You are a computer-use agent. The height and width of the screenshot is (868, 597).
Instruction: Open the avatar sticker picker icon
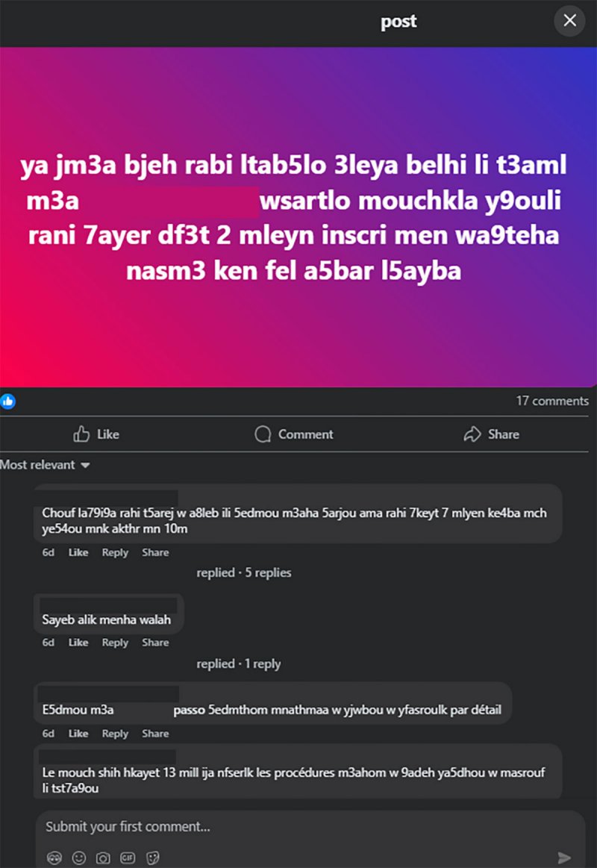coord(54,858)
